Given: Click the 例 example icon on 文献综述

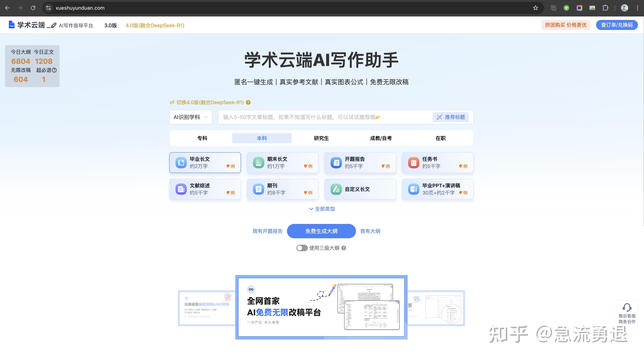Looking at the screenshot, I should [231, 193].
